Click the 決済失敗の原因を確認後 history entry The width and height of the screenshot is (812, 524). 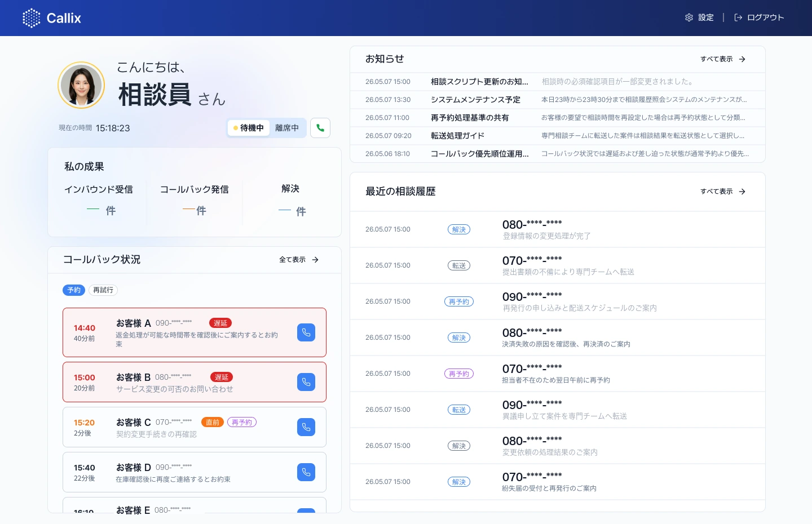tap(558, 338)
